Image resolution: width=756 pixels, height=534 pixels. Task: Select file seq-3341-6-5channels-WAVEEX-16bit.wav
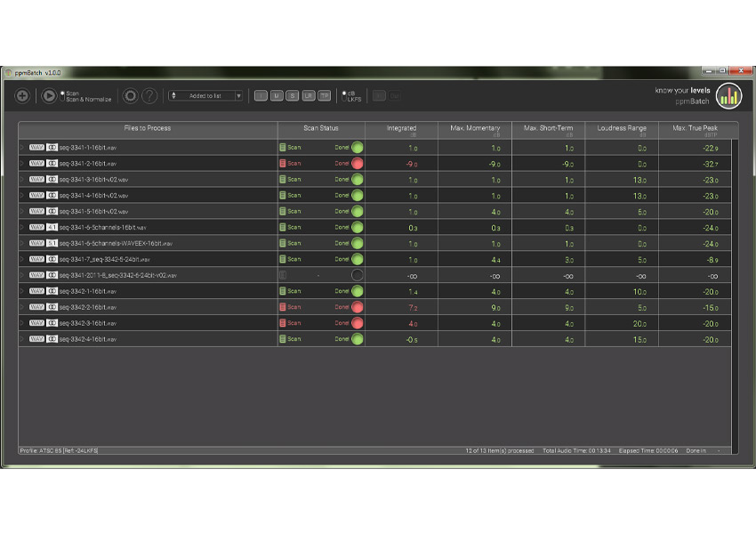tap(116, 244)
